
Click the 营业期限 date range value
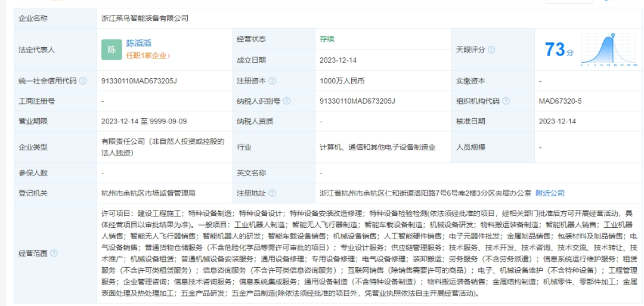click(144, 121)
